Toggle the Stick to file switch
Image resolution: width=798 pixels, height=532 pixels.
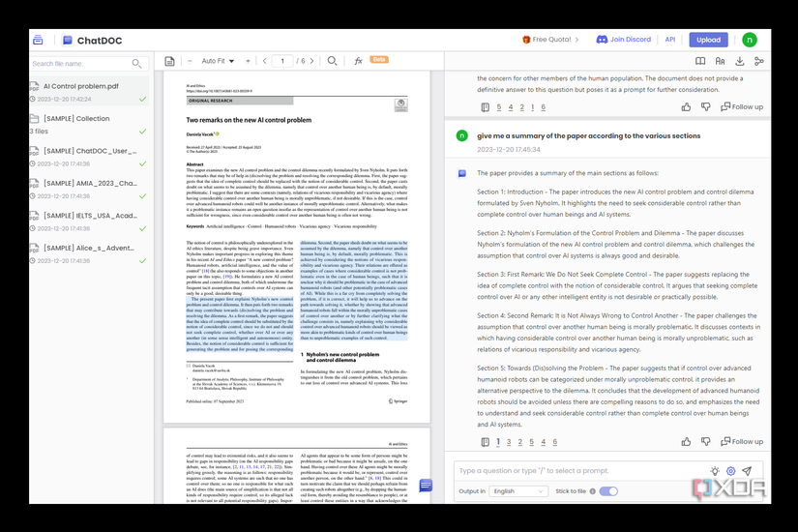tap(608, 491)
